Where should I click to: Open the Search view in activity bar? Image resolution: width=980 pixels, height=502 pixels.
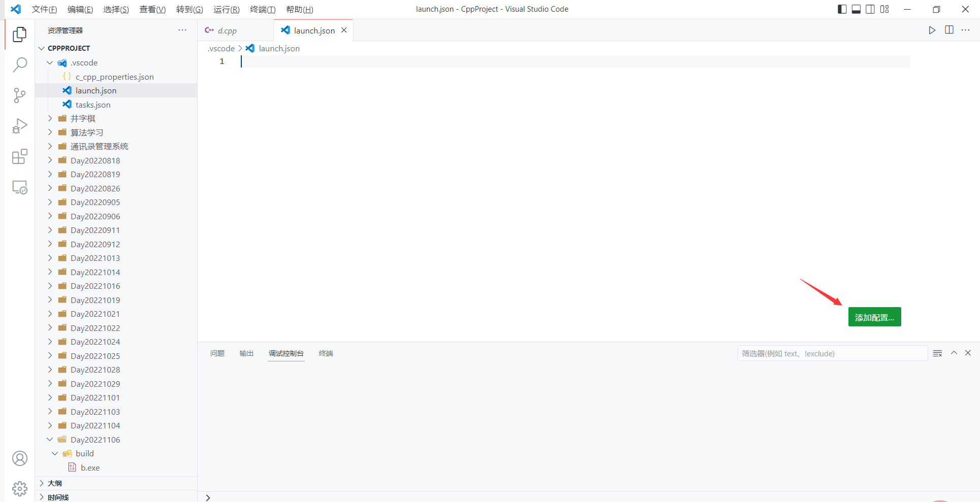19,64
